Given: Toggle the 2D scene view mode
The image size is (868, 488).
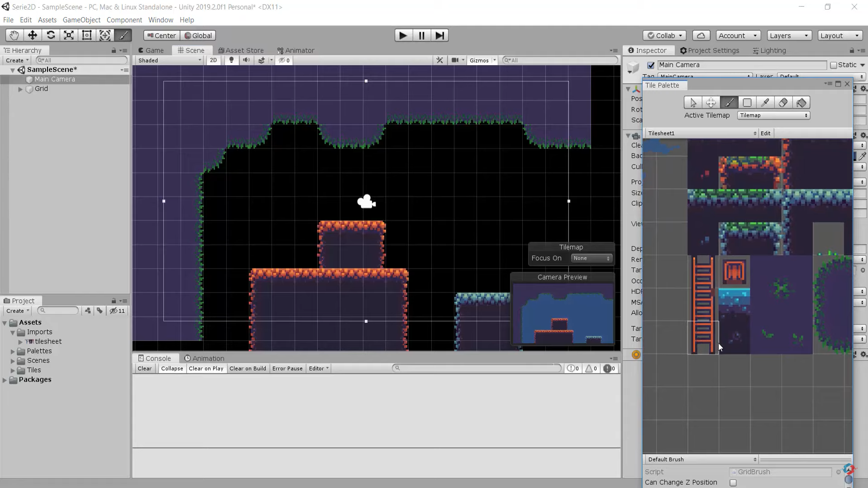Looking at the screenshot, I should tap(213, 60).
